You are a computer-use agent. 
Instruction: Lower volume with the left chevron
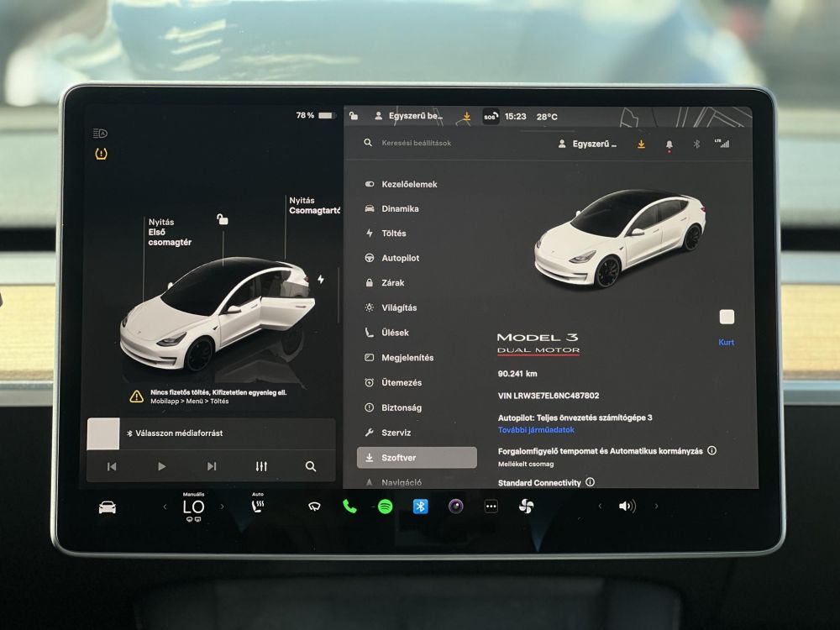pyautogui.click(x=600, y=507)
